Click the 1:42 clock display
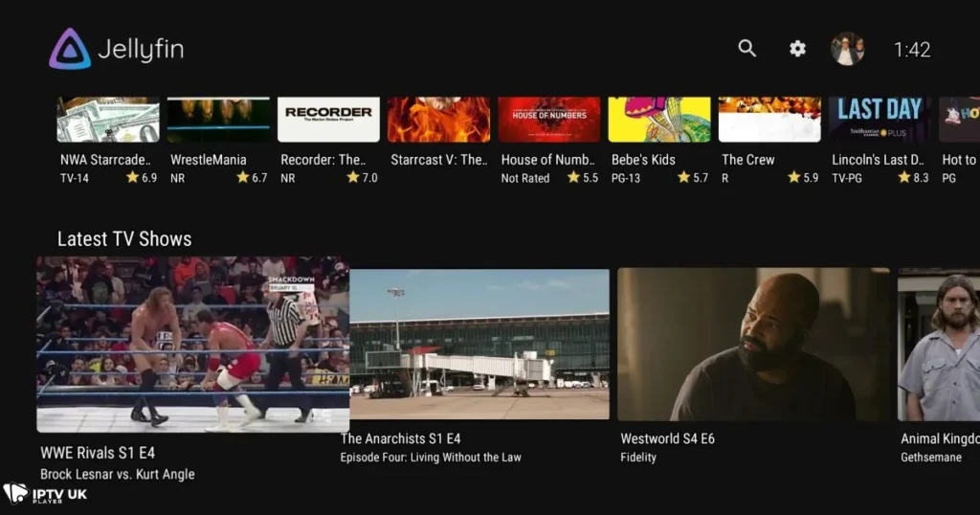The height and width of the screenshot is (515, 980). pos(912,50)
